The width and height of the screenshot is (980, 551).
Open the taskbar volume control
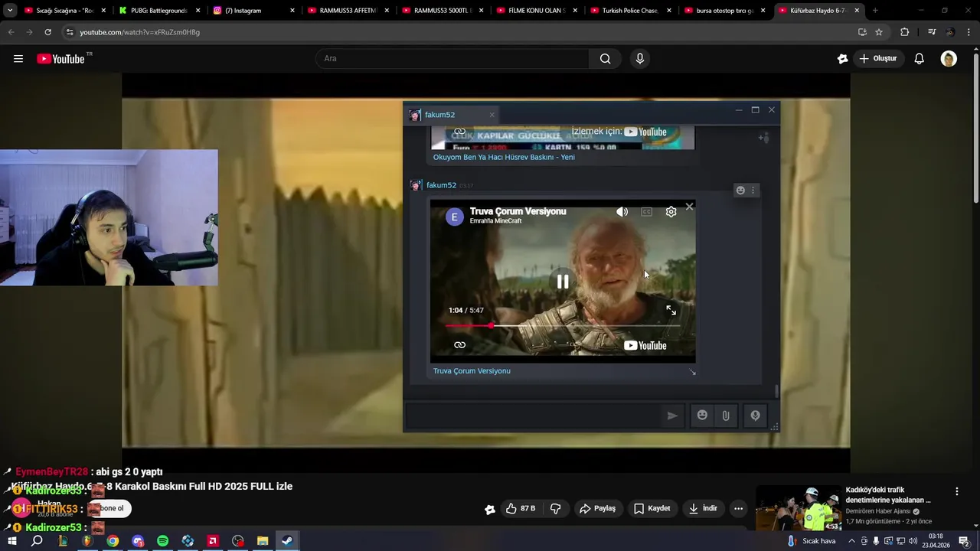click(x=913, y=541)
